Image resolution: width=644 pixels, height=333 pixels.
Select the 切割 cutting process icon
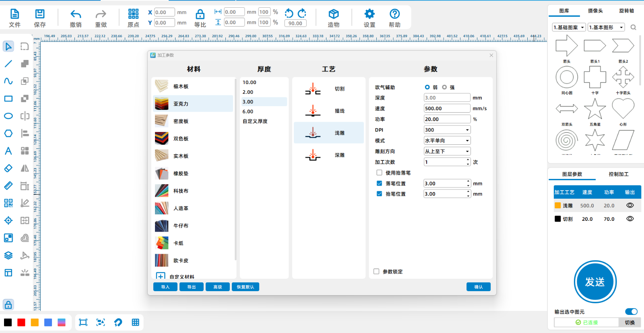(313, 89)
